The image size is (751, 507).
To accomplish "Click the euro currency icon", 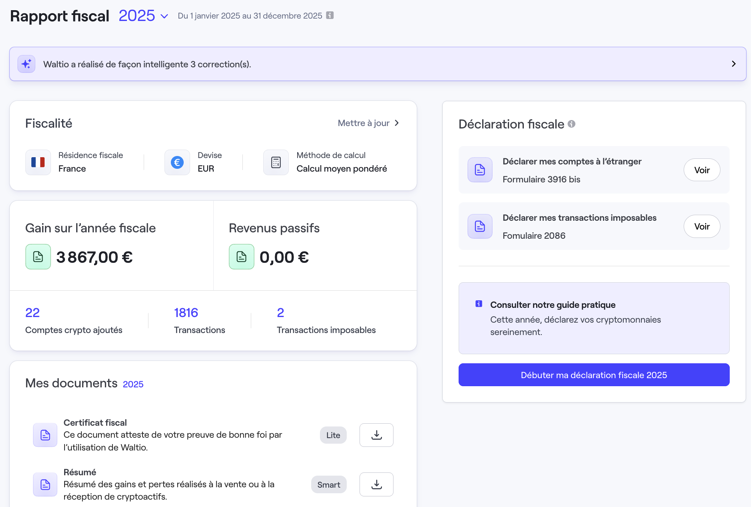I will click(177, 162).
